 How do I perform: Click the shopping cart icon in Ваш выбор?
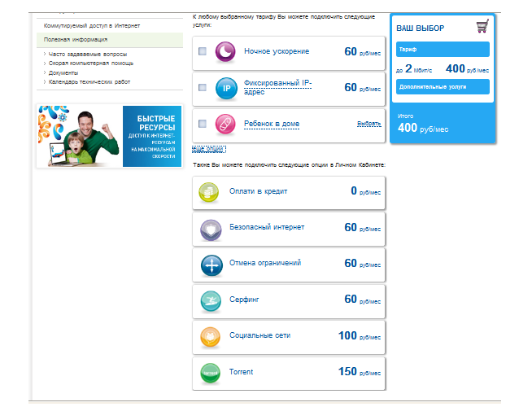482,28
